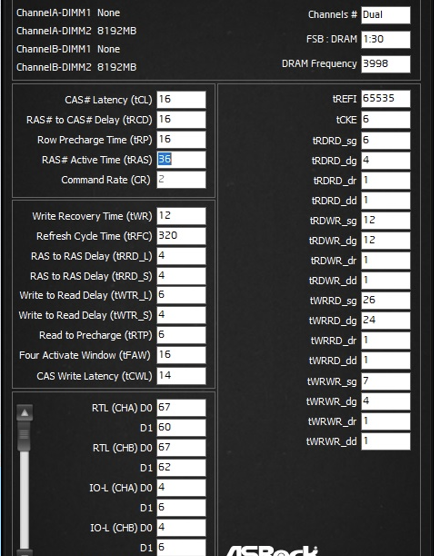
Task: Click the RTL (CHB) D1 field showing 62
Action: click(181, 467)
